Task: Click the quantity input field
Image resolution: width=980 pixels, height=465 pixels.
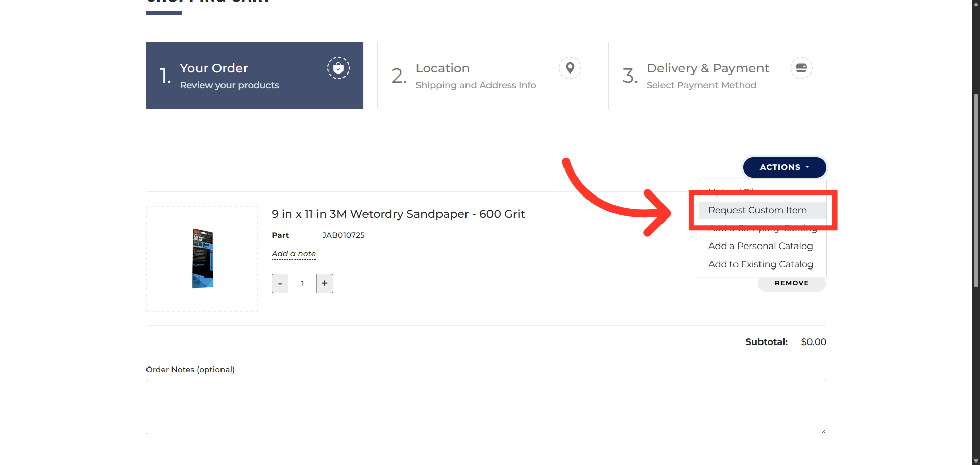Action: point(302,284)
